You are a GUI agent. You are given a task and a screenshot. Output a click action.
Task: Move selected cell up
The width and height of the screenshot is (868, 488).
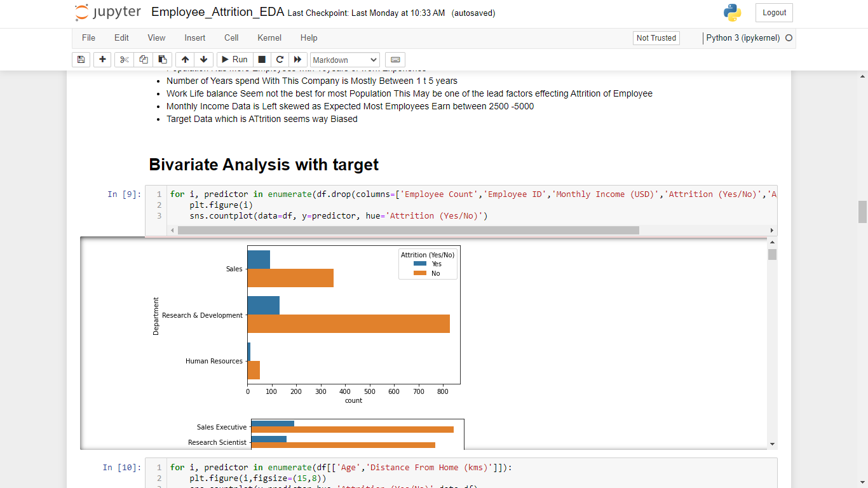click(184, 59)
